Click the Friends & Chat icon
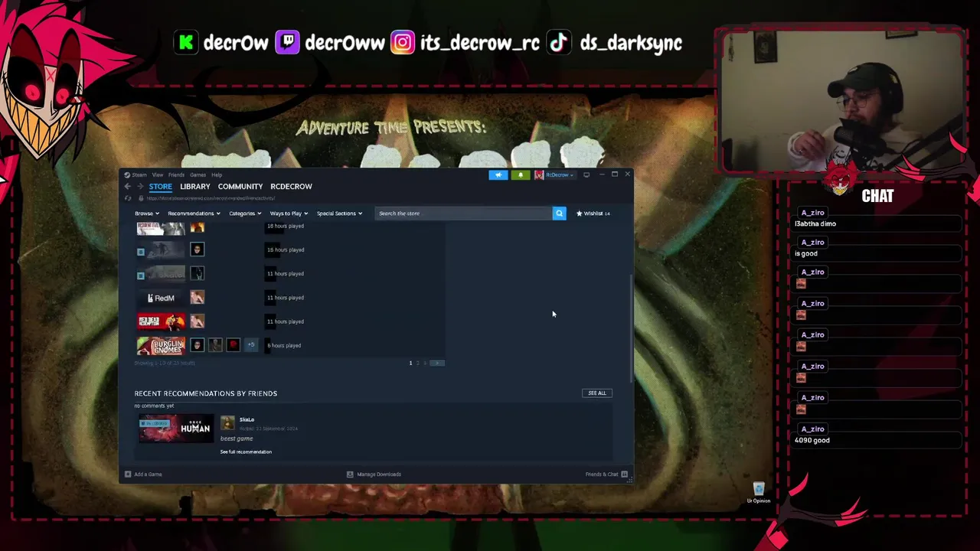This screenshot has width=980, height=551. [625, 474]
